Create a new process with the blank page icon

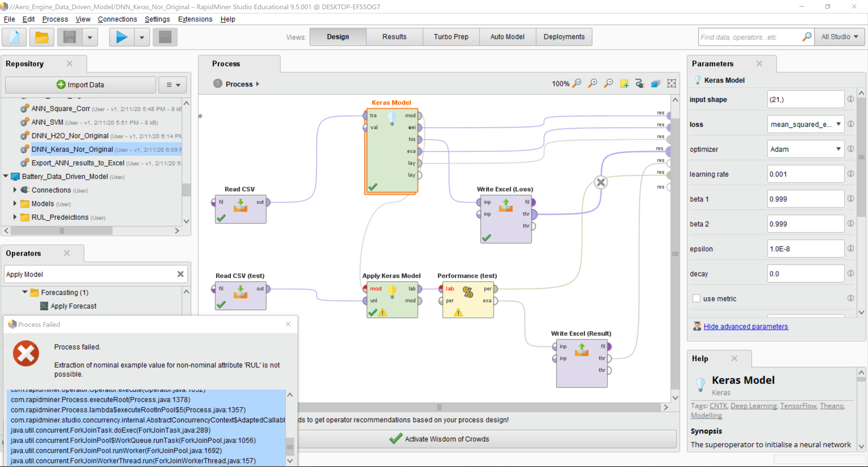[14, 37]
